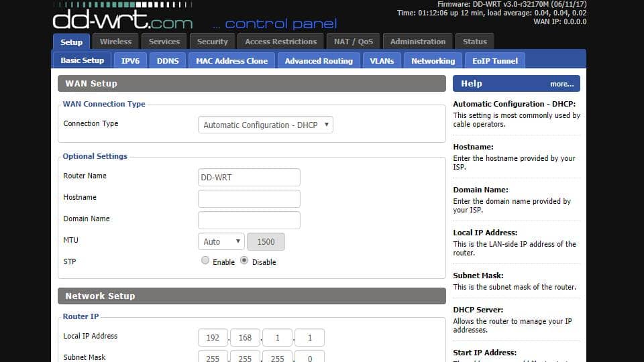Click the second Subnet Mask octet field
Screen dimensions: 644x362
click(245, 357)
